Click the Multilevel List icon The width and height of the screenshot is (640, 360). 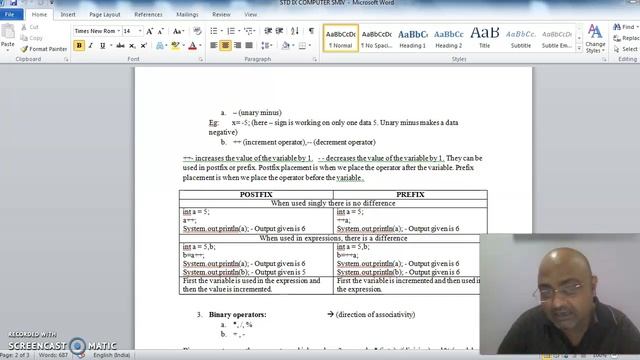[x=248, y=31]
